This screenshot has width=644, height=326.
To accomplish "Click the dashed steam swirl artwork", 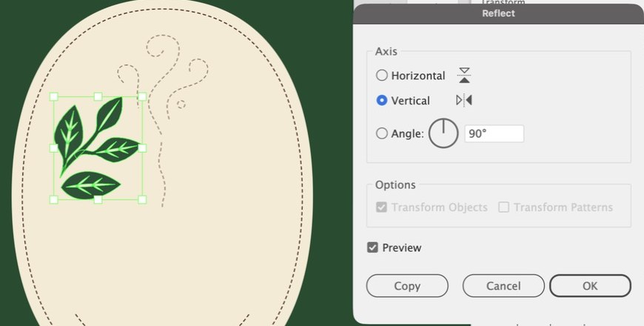I will [x=162, y=119].
